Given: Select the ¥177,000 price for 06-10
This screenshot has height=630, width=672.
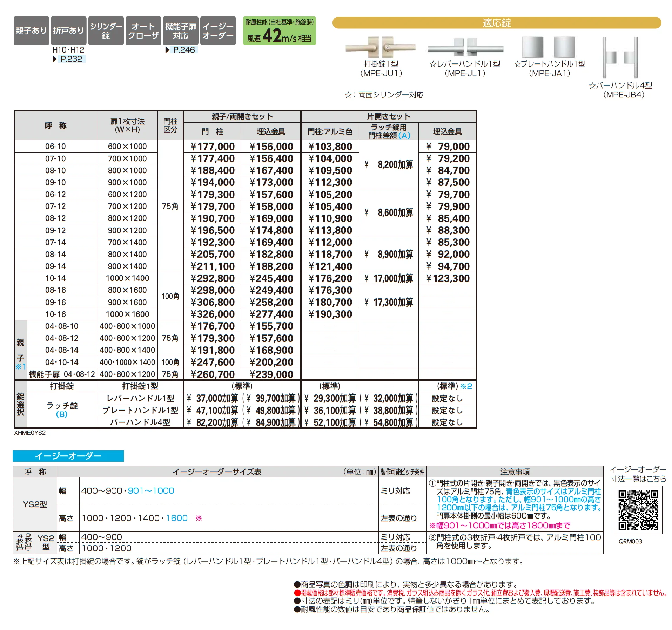Looking at the screenshot, I should (213, 146).
